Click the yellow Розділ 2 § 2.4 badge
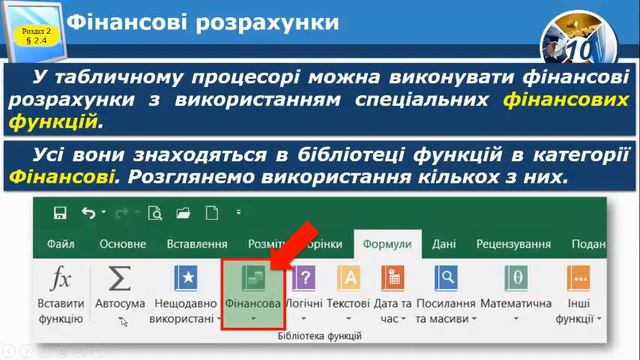This screenshot has width=640, height=360. tap(36, 36)
